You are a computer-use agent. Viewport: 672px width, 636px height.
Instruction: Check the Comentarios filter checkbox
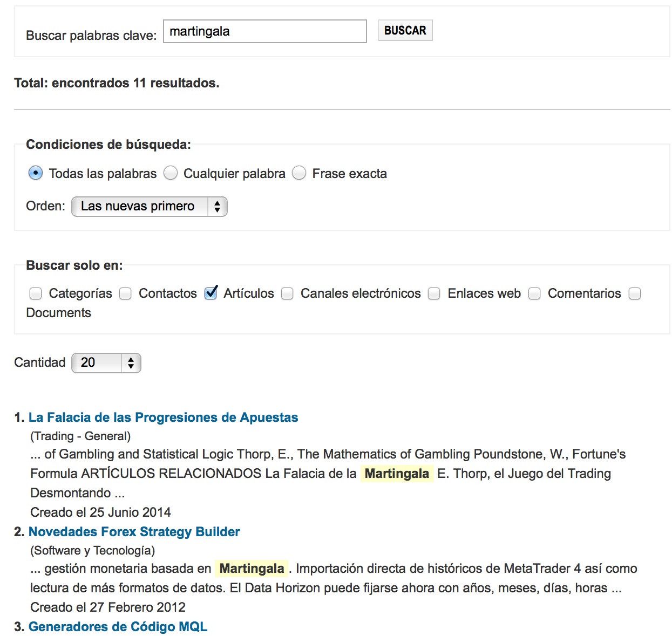(x=534, y=293)
